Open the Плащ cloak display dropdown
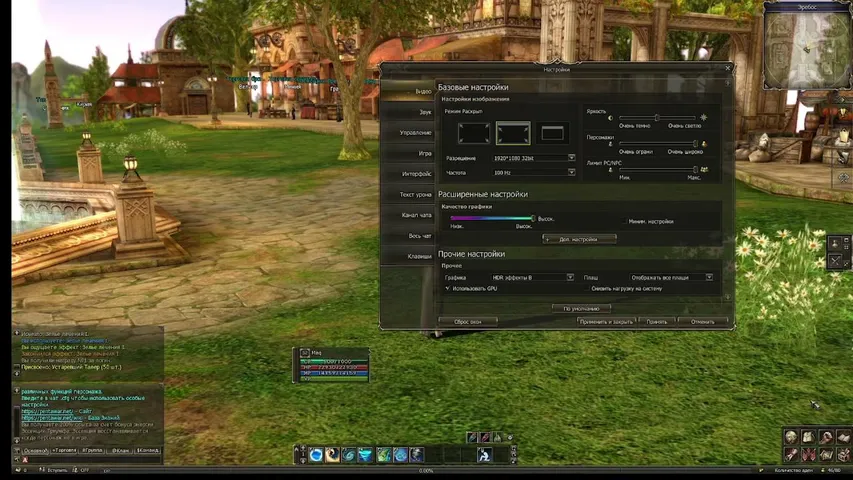 [x=671, y=278]
